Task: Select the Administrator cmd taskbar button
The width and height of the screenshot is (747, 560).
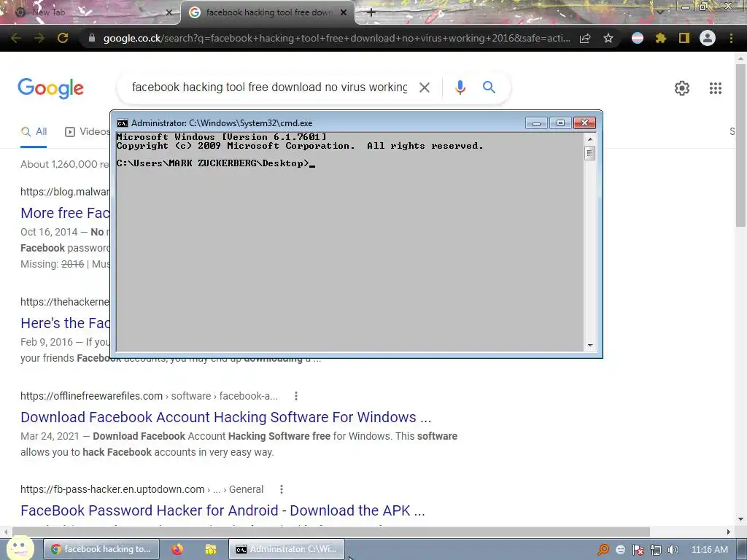Action: [287, 549]
